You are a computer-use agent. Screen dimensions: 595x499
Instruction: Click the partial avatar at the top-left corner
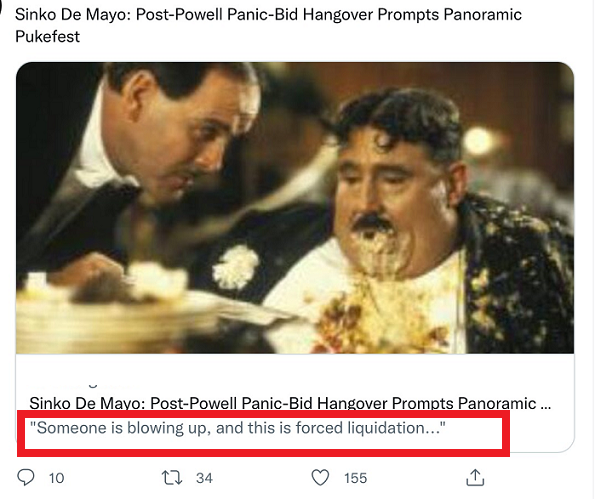click(1, 7)
